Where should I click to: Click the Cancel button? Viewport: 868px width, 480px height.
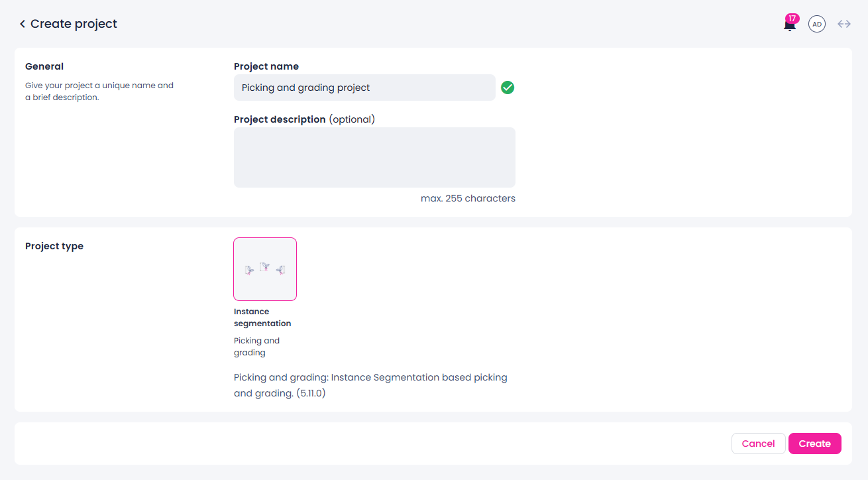[x=759, y=444]
